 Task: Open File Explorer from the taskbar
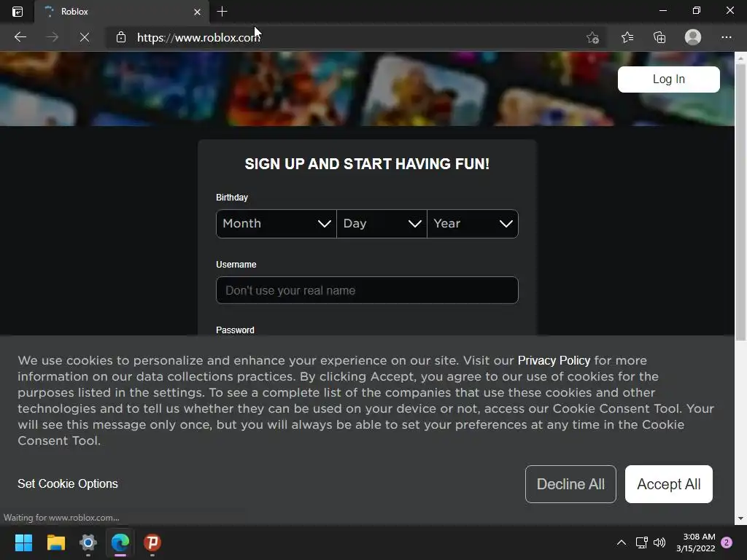click(55, 542)
